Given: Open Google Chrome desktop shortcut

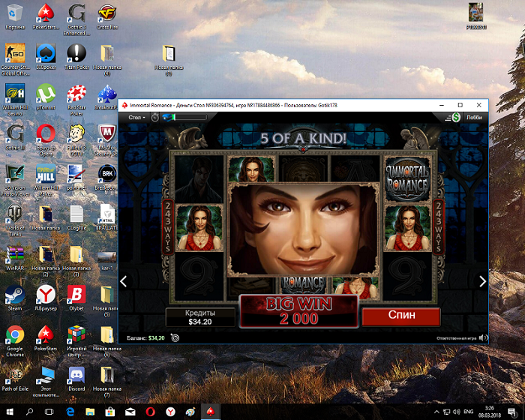Looking at the screenshot, I should pos(15,341).
